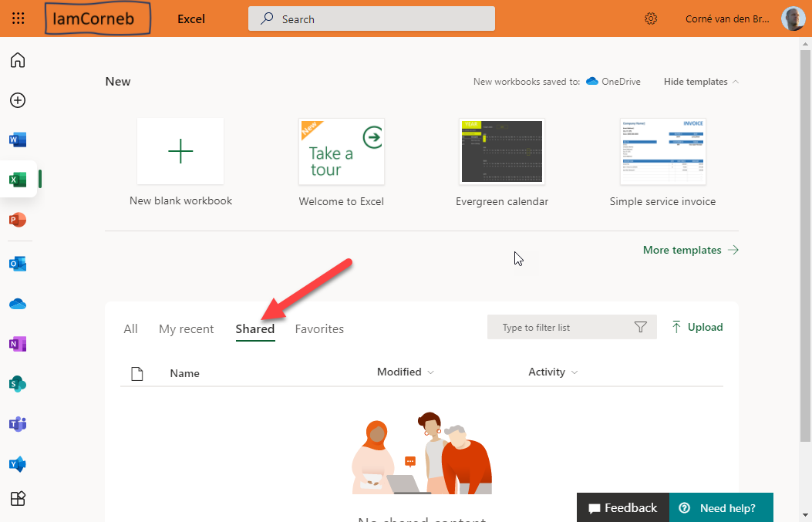The height and width of the screenshot is (522, 812).
Task: Click the IamCorneb logo
Action: tap(97, 19)
